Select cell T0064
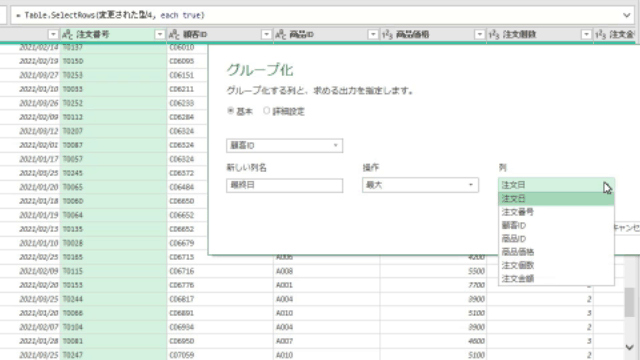The width and height of the screenshot is (640, 360). pyautogui.click(x=113, y=215)
